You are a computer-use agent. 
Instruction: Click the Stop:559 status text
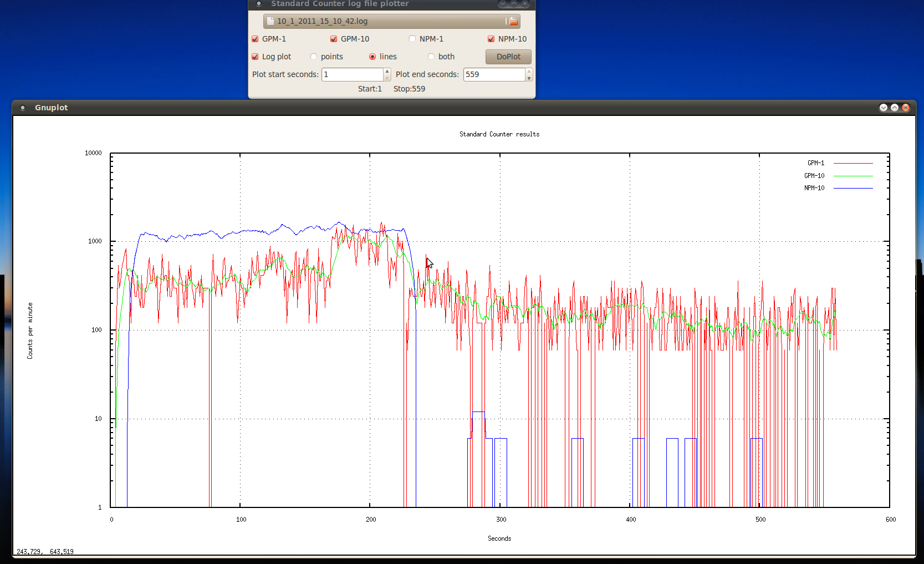pos(409,89)
